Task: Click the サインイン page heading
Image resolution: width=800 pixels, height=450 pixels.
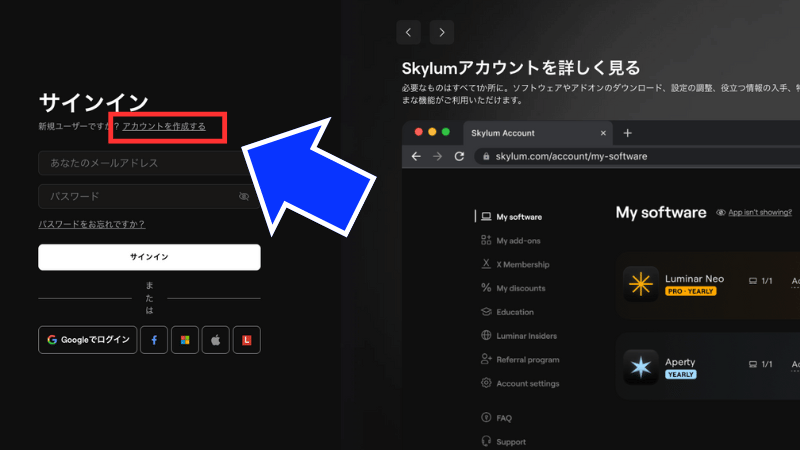Action: click(x=93, y=103)
